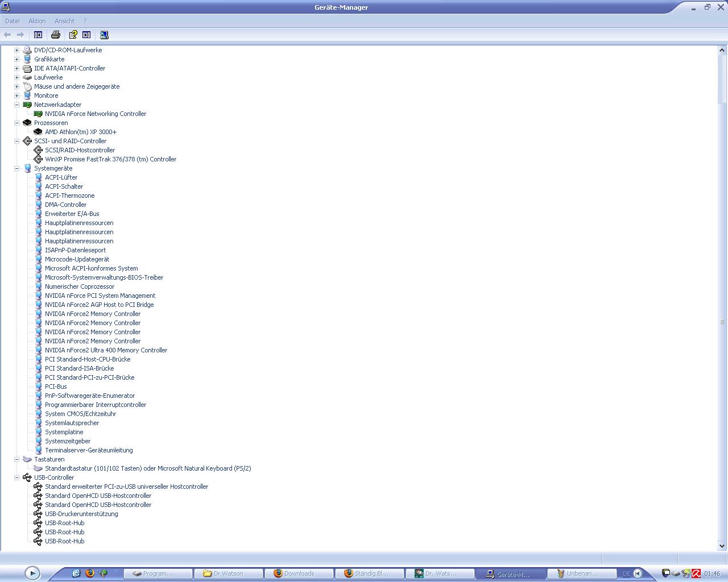Expand the Laufwerke node
This screenshot has width=728, height=582.
pyautogui.click(x=16, y=77)
